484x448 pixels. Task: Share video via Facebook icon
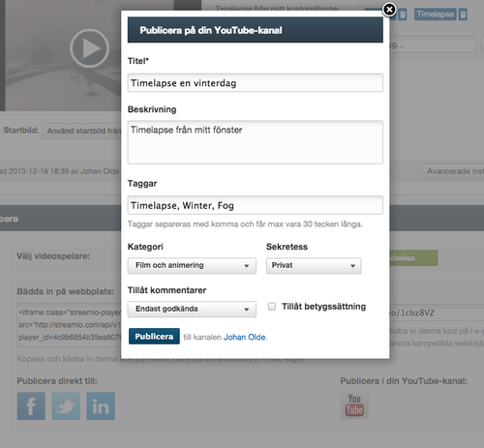[x=31, y=405]
